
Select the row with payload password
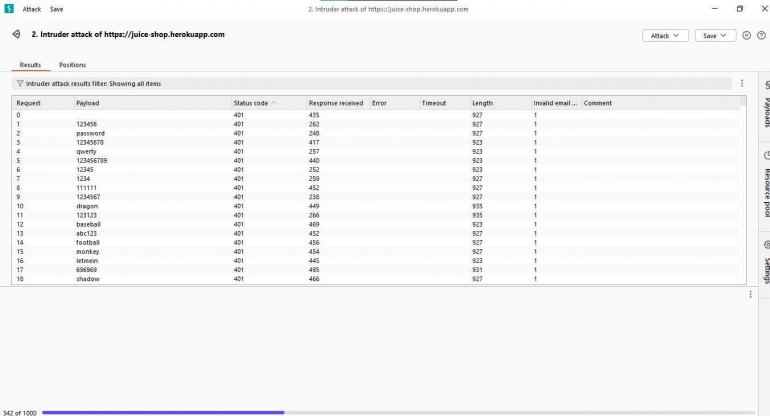[x=376, y=133]
